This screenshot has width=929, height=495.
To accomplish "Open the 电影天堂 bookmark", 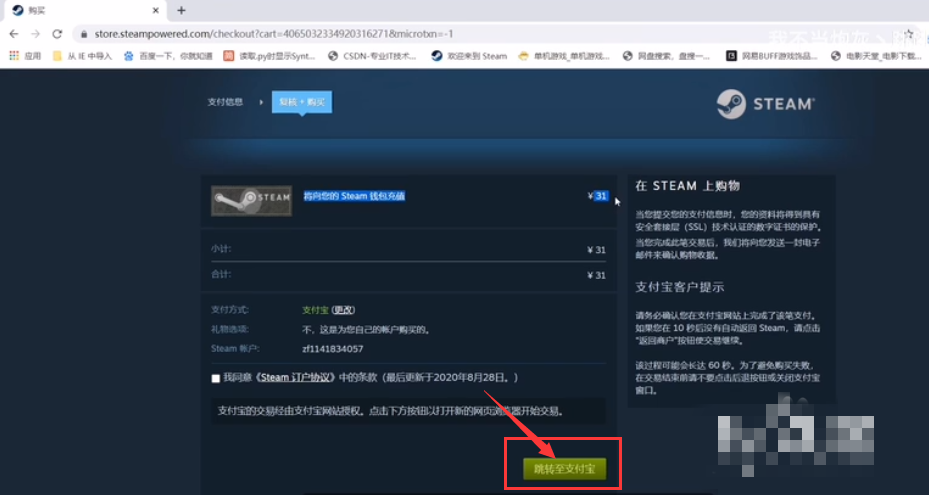I will [x=876, y=56].
